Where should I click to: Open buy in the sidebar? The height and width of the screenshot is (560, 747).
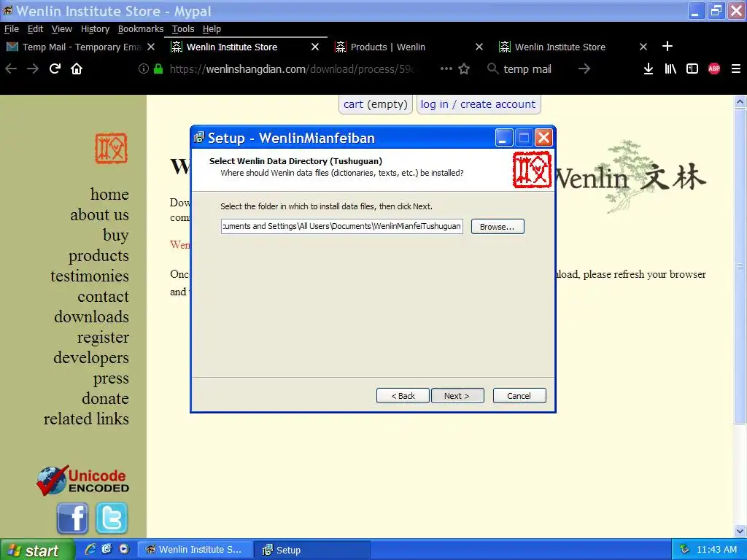tap(116, 236)
